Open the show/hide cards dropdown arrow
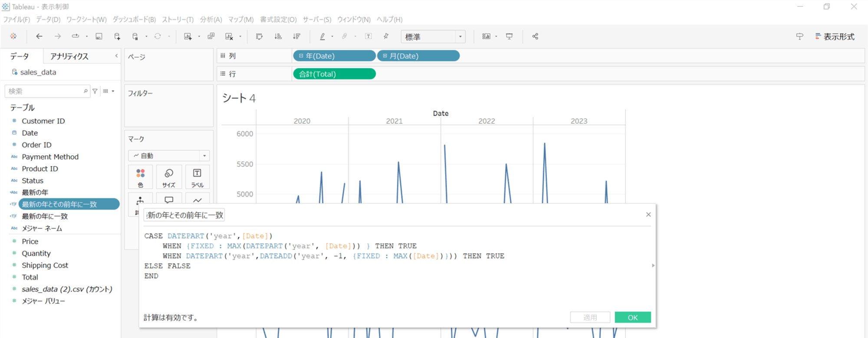 pos(496,36)
